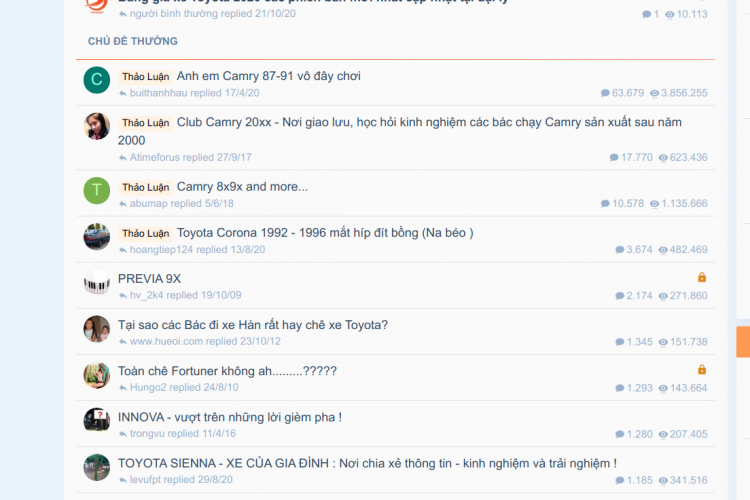Click avatar beside INNOVA thread
Image resolution: width=750 pixels, height=500 pixels.
tap(97, 421)
